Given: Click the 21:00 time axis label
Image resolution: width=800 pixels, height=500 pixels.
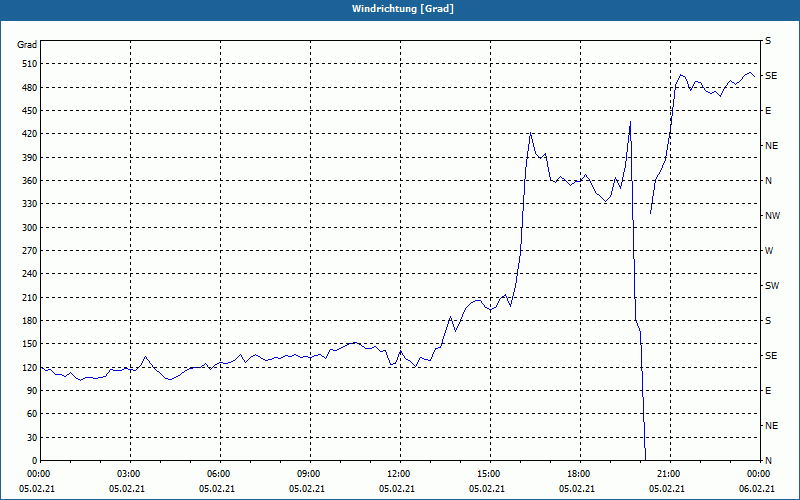Looking at the screenshot, I should click(x=667, y=473).
